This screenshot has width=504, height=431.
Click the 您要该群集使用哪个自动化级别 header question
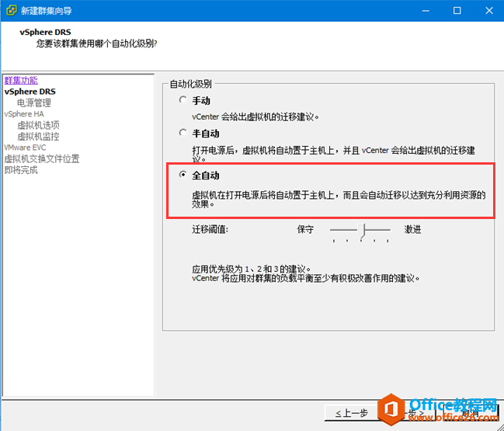click(x=96, y=43)
